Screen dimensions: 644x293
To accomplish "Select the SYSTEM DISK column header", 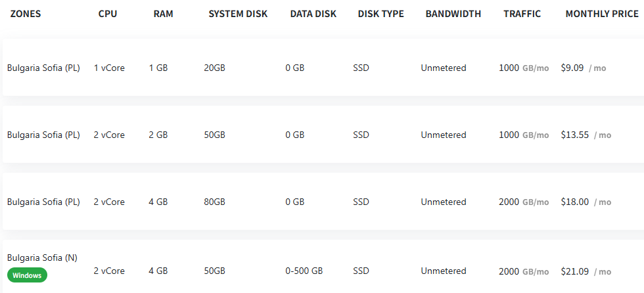I will pos(238,14).
